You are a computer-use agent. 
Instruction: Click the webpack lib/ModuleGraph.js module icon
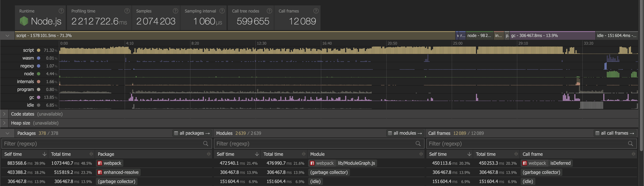312,163
